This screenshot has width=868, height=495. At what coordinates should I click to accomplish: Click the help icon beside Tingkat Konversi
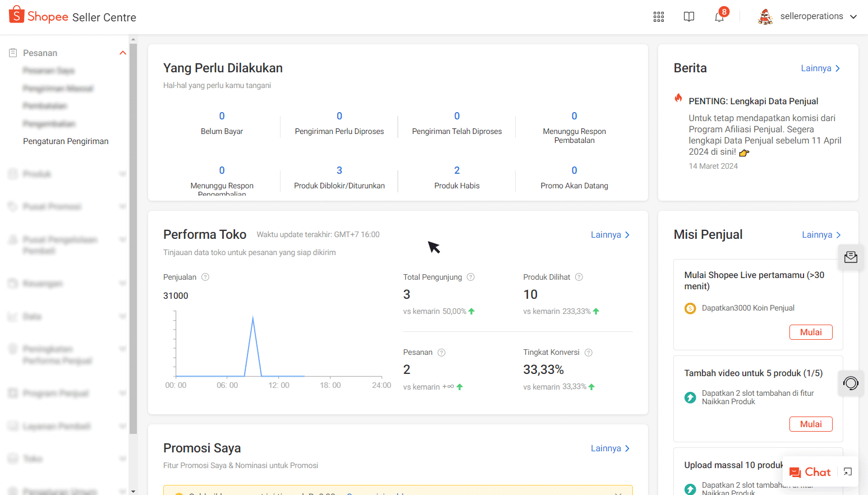(589, 353)
